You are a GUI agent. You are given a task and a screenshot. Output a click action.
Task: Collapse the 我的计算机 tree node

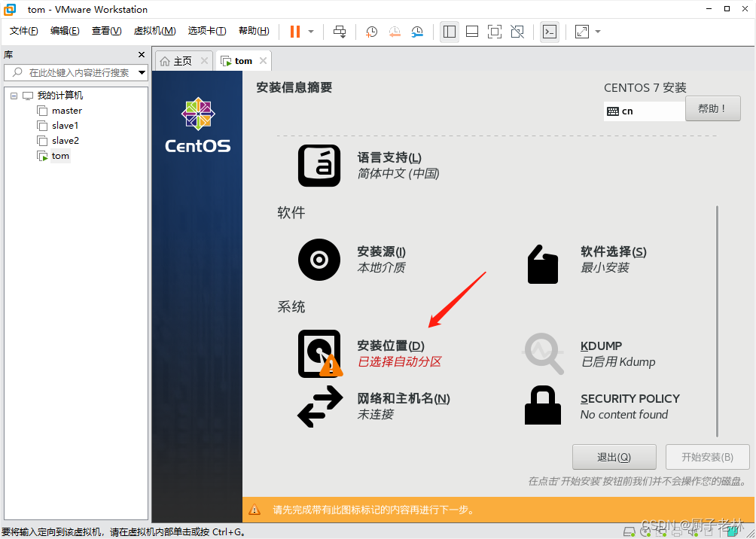point(14,96)
